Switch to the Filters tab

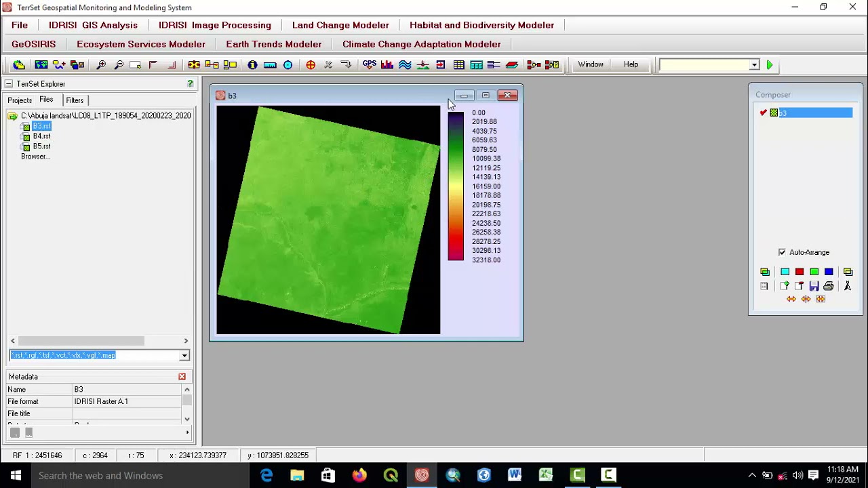(x=75, y=100)
